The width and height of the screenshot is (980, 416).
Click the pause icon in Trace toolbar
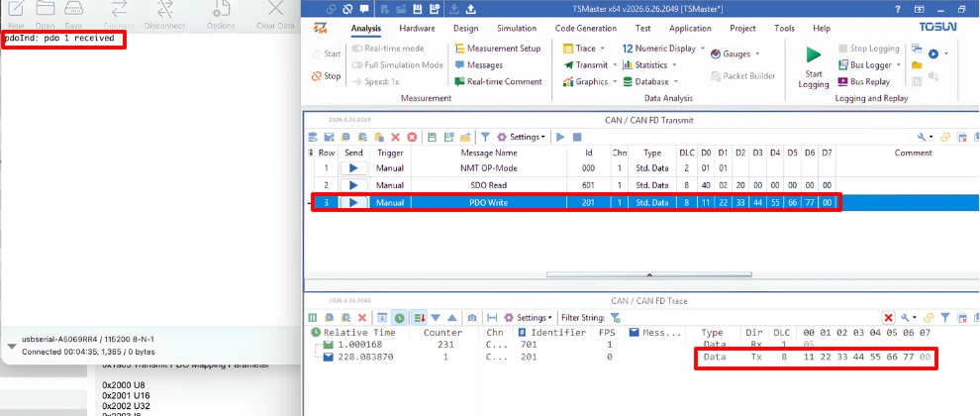313,318
